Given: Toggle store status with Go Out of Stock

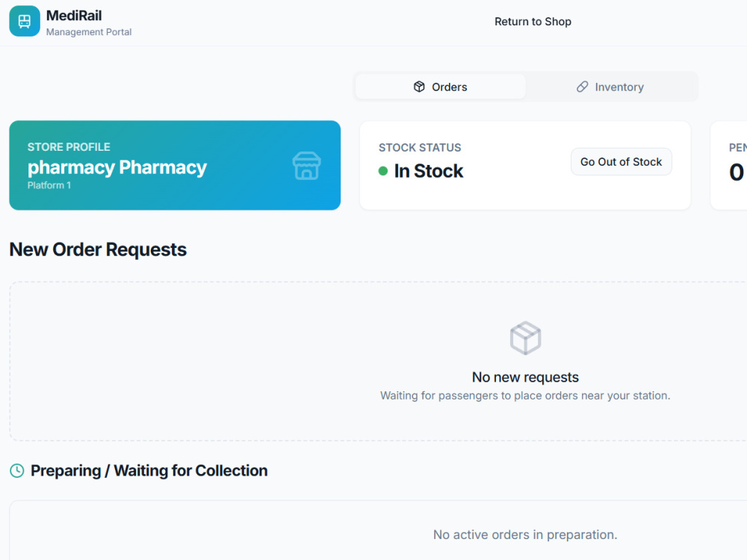Looking at the screenshot, I should tap(622, 162).
